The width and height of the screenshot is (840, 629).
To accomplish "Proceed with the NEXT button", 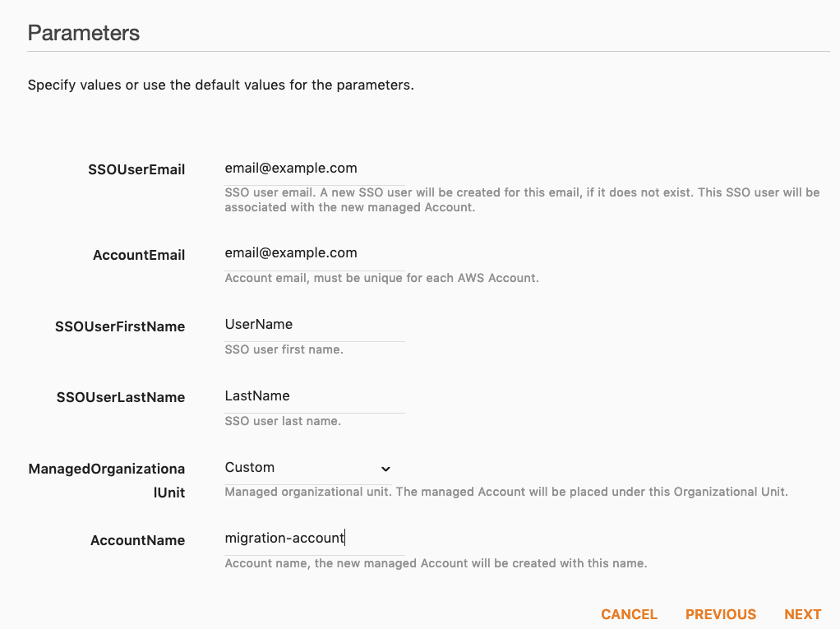I will [x=802, y=614].
